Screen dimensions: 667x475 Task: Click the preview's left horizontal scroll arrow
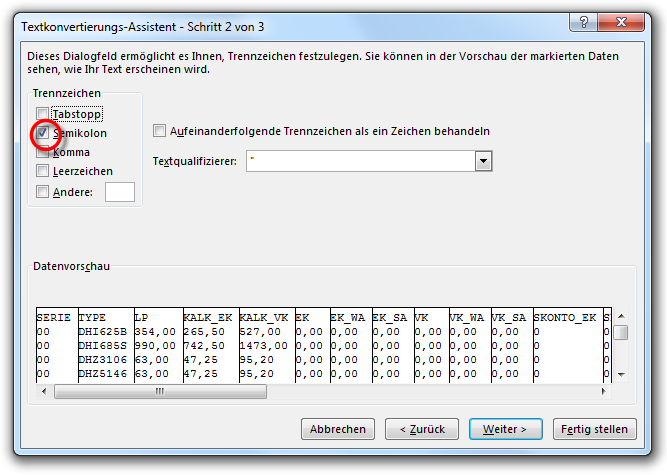point(42,392)
